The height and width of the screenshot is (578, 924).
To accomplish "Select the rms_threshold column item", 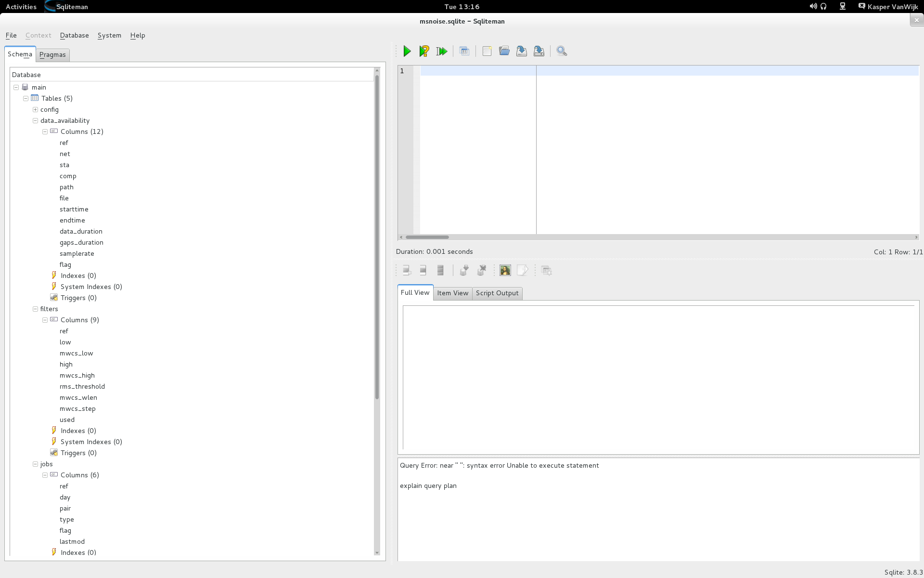I will 82,386.
